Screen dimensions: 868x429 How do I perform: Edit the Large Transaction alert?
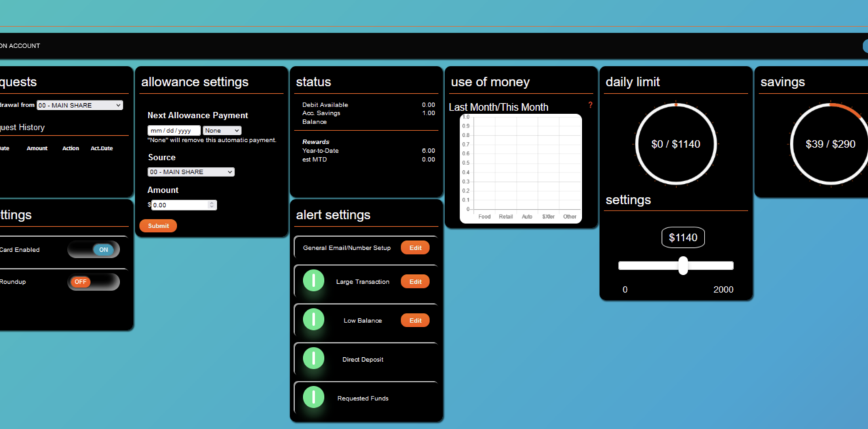click(x=415, y=281)
